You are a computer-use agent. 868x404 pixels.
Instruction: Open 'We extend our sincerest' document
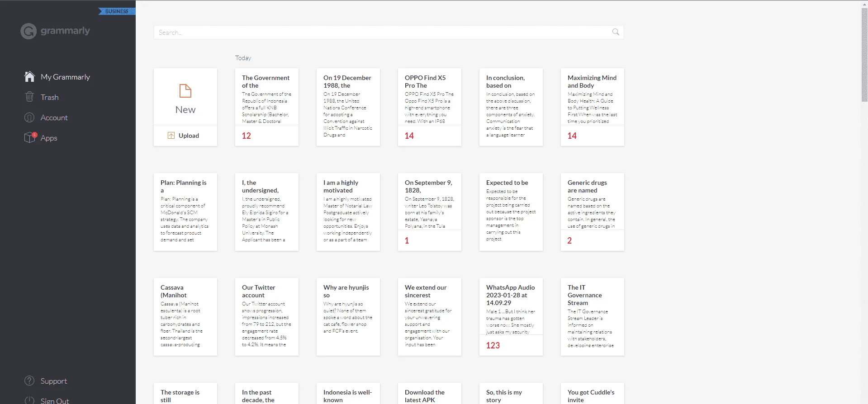tap(430, 317)
